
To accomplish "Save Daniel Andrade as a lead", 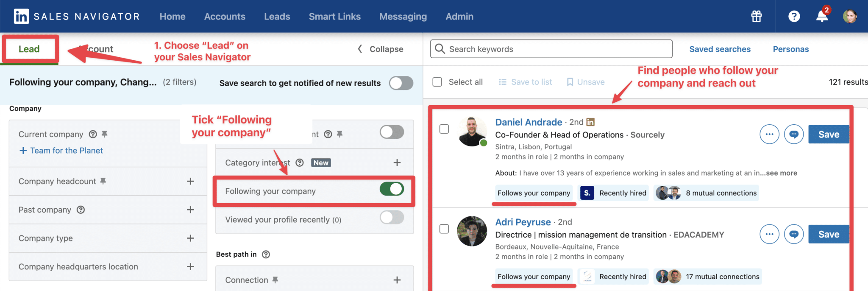I will click(829, 134).
